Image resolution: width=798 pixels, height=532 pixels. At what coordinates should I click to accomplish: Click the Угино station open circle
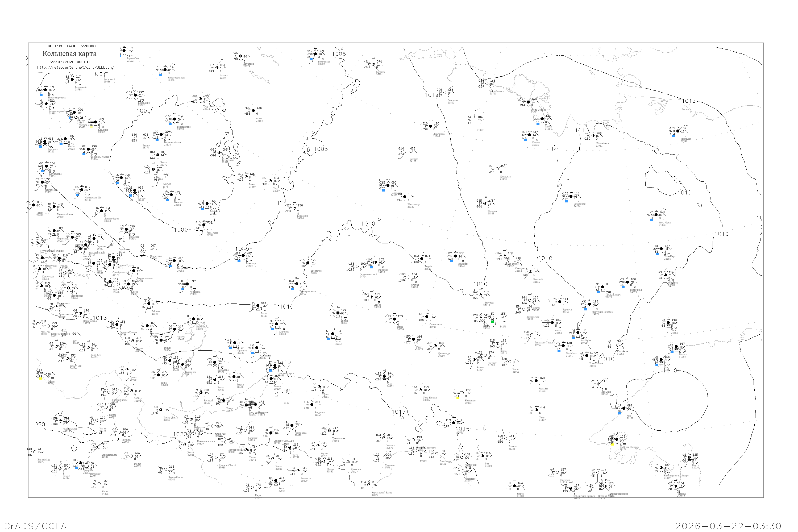[510, 362]
